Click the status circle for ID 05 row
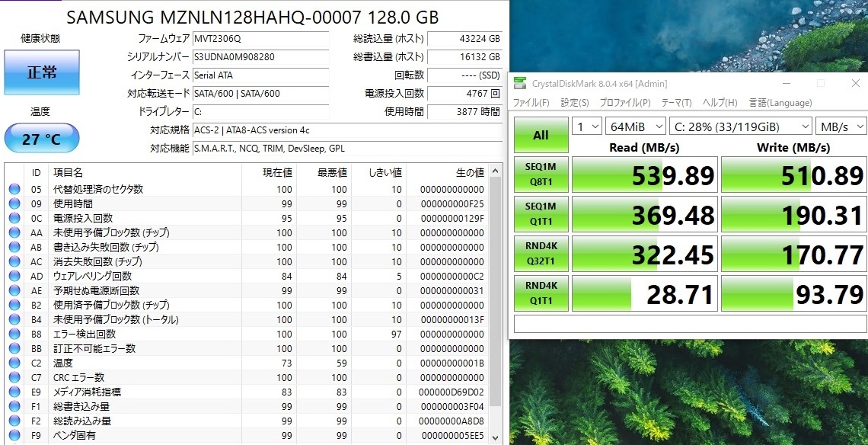Image resolution: width=868 pixels, height=445 pixels. coord(14,190)
